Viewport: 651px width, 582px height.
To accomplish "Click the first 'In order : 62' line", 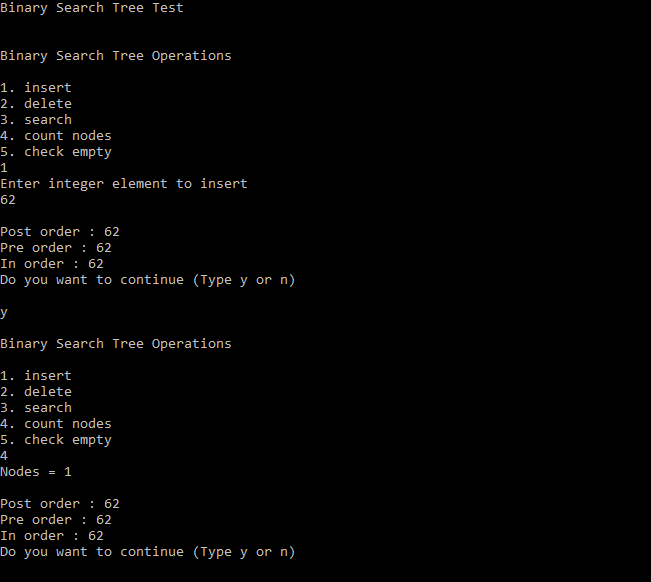I will tap(52, 264).
